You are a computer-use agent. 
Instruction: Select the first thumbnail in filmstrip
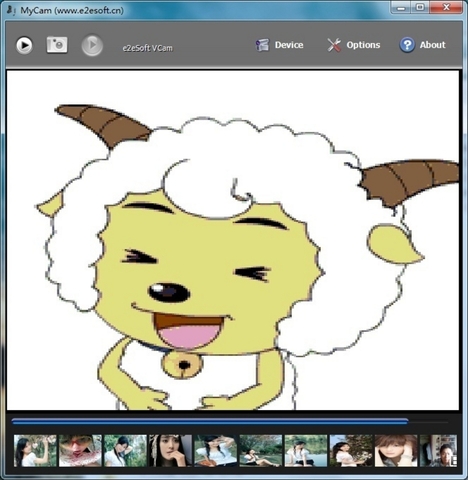(x=35, y=450)
